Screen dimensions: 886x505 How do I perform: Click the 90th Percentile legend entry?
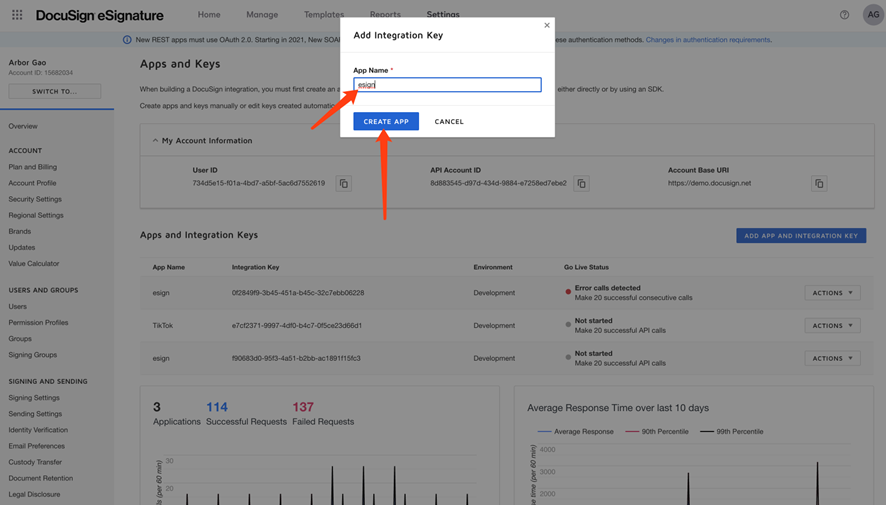(657, 432)
